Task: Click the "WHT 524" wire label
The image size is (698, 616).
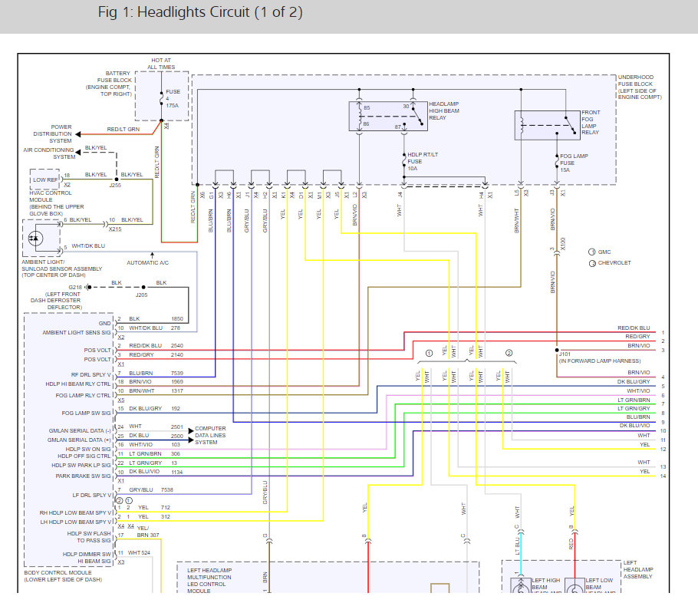Action: [x=139, y=553]
